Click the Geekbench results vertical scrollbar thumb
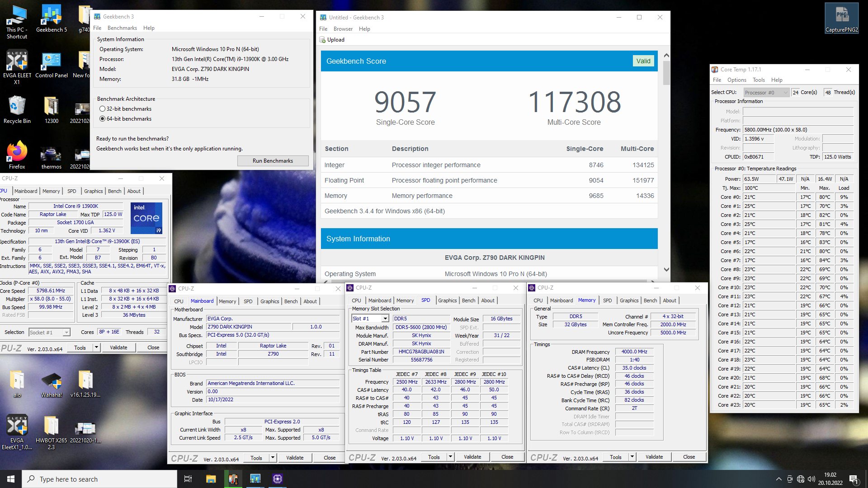The image size is (868, 488). 666,73
